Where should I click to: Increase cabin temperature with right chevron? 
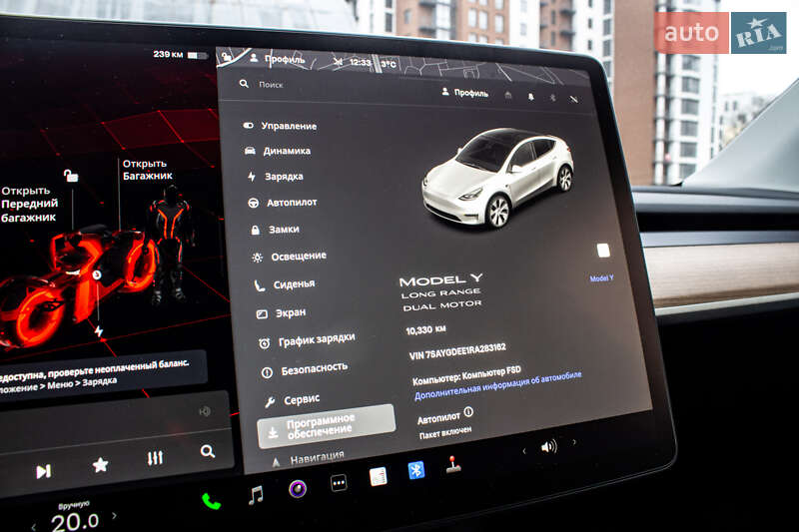(x=114, y=516)
